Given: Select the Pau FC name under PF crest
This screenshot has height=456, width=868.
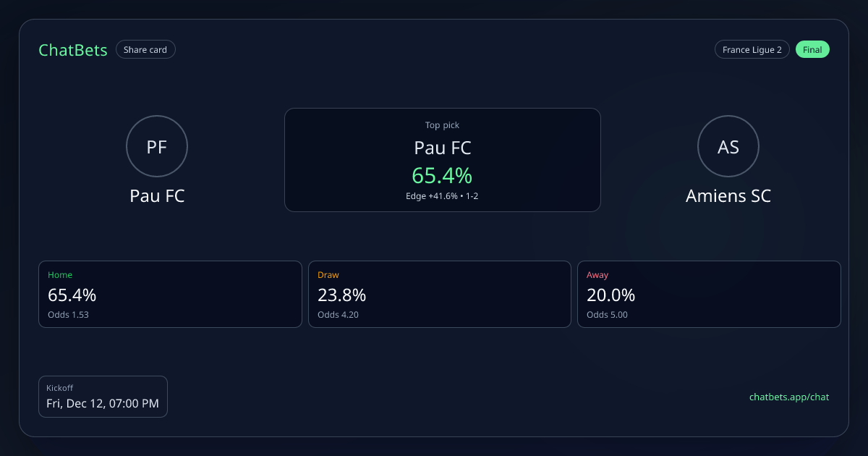Looking at the screenshot, I should pyautogui.click(x=157, y=196).
